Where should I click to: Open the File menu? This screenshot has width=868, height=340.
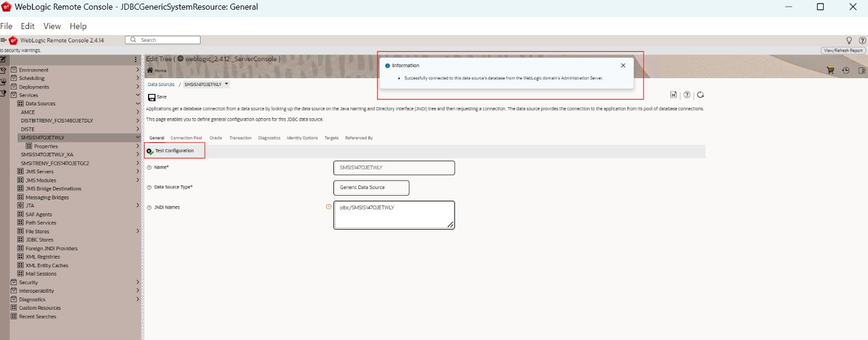pos(7,26)
